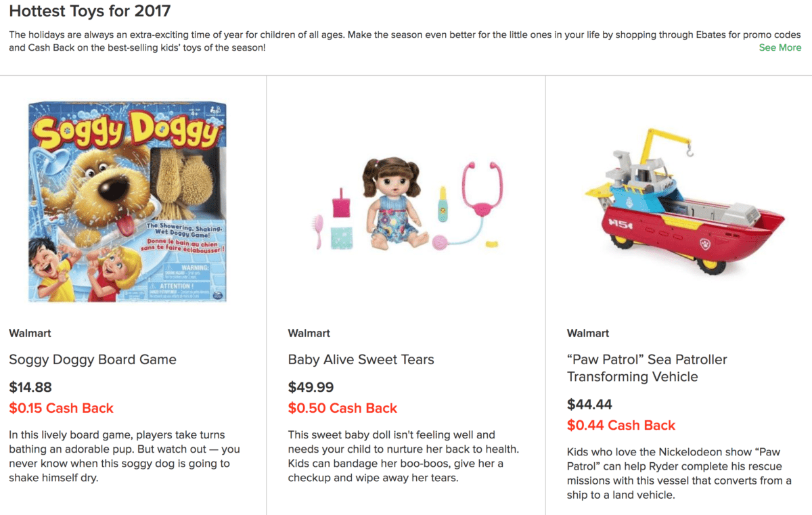Click the $0.50 Cash Back offer
Viewport: 812px width, 515px height.
coord(342,408)
